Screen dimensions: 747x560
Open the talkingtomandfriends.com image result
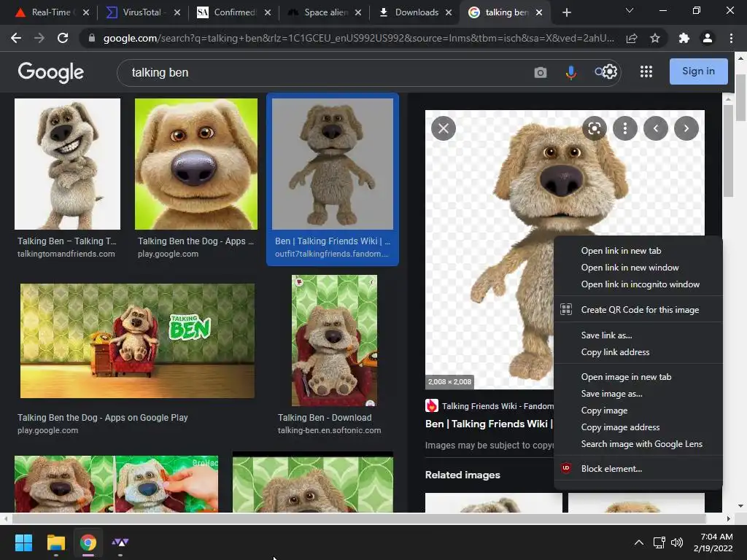pos(67,164)
